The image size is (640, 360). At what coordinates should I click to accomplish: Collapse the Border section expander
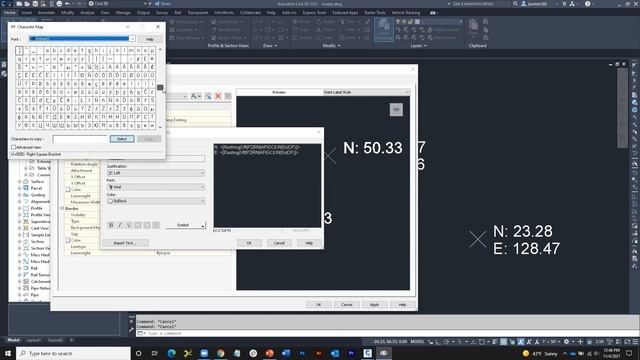click(x=62, y=208)
